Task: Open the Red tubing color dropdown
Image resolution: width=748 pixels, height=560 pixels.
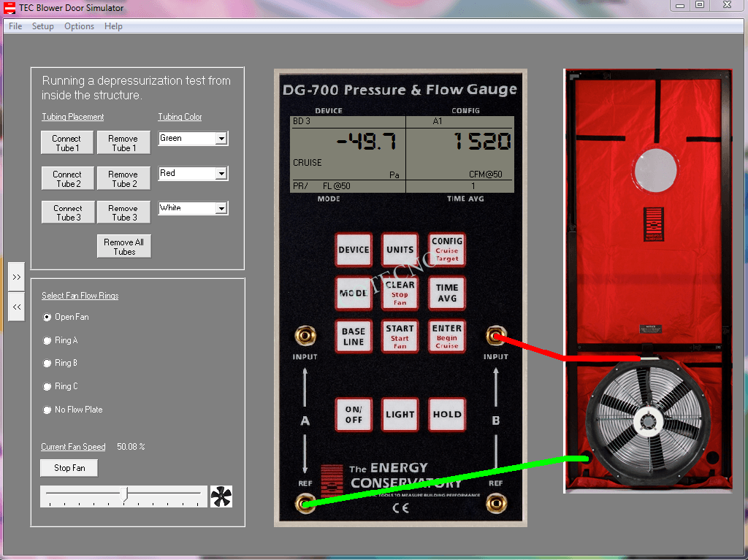Action: coord(221,174)
